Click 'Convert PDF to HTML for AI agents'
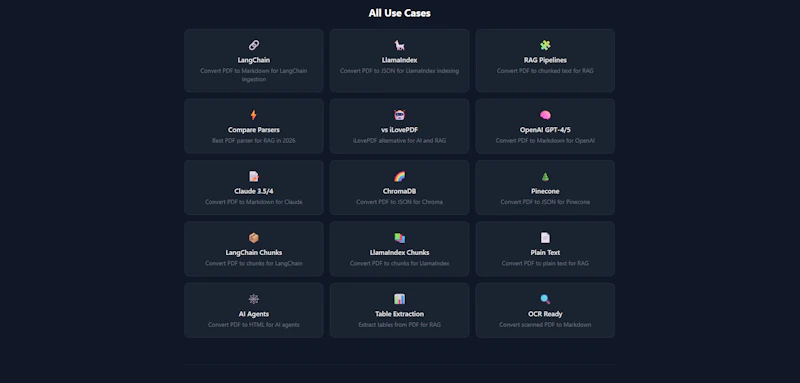The height and width of the screenshot is (383, 800). 254,325
